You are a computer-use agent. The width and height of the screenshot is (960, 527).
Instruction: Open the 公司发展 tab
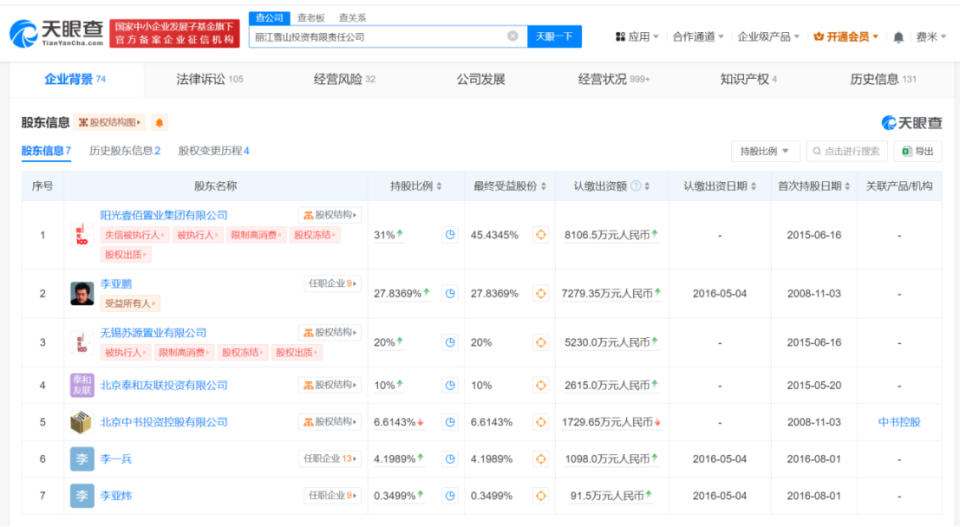[x=481, y=79]
